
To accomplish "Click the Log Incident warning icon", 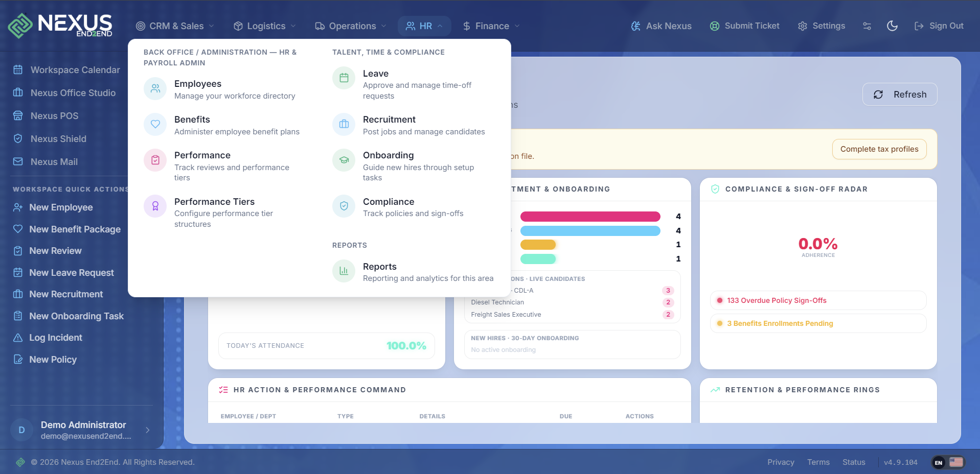I will (18, 338).
